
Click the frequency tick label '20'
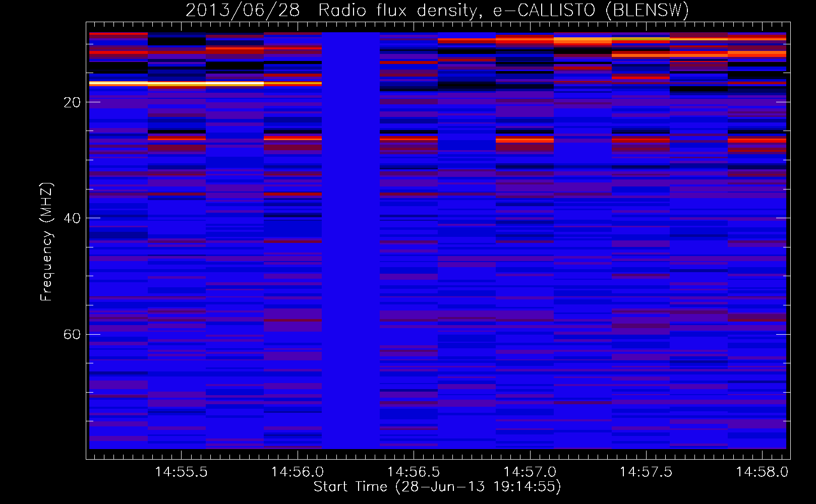coord(72,102)
